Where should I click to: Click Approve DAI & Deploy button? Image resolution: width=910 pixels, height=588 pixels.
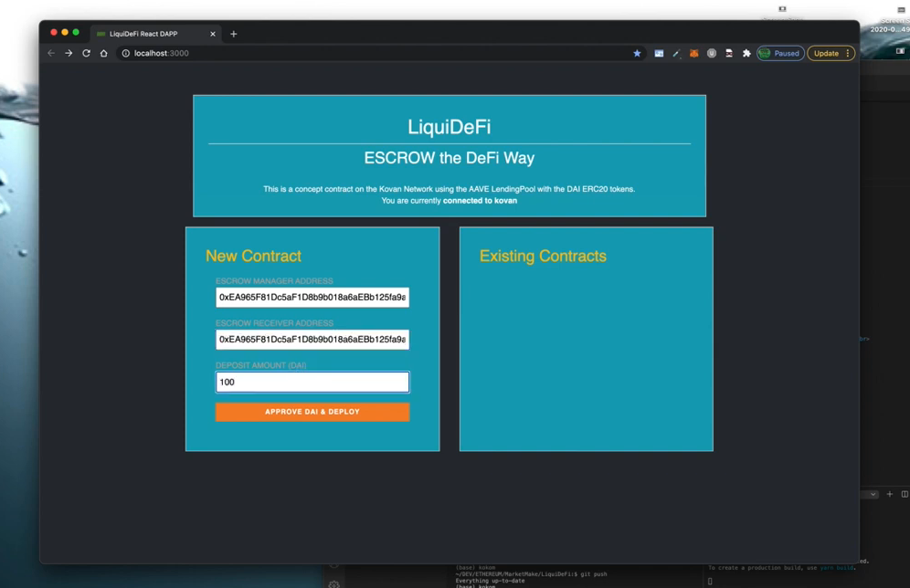[x=312, y=412]
